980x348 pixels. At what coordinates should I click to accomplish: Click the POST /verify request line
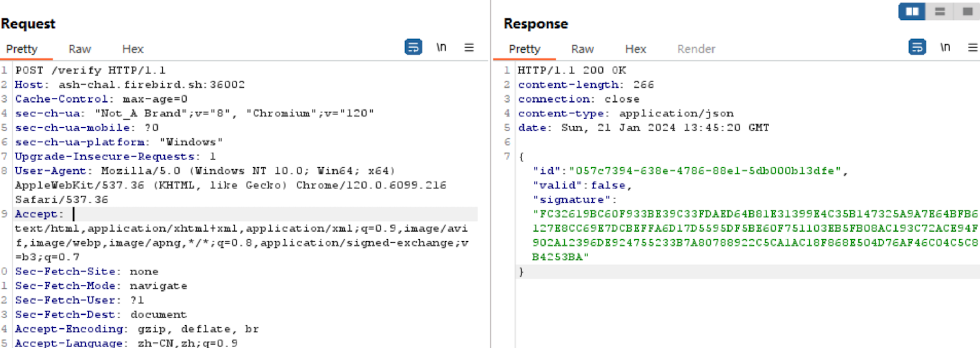coord(90,70)
